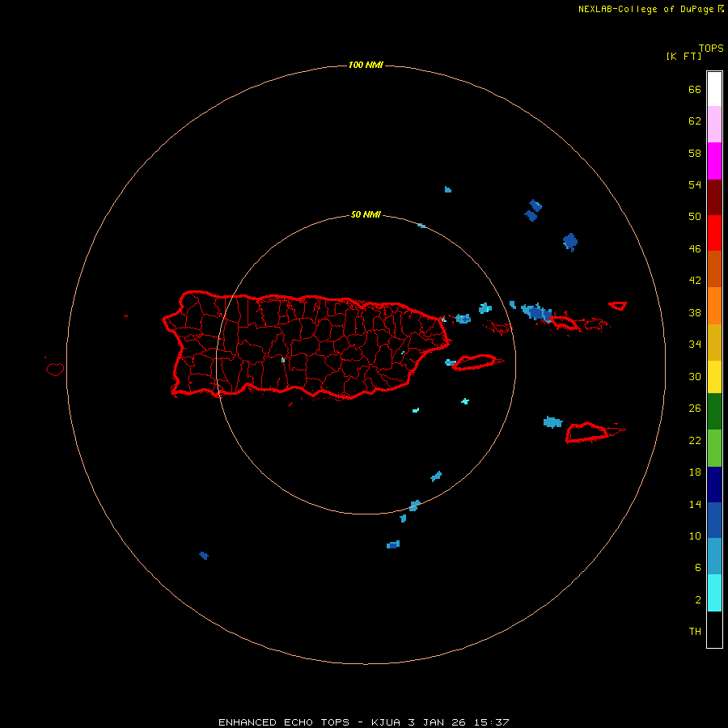Click the dark red 54 kft legend swatch

(714, 197)
